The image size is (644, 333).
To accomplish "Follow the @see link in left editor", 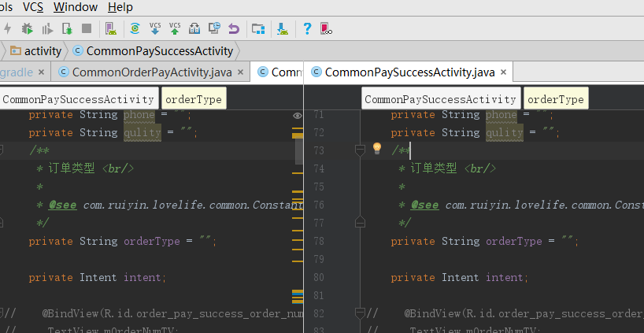I will click(62, 205).
